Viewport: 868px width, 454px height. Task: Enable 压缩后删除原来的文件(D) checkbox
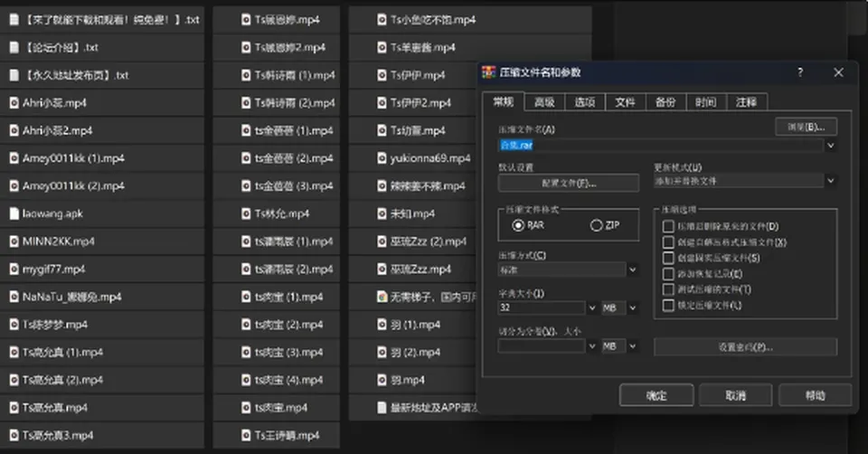click(x=668, y=226)
